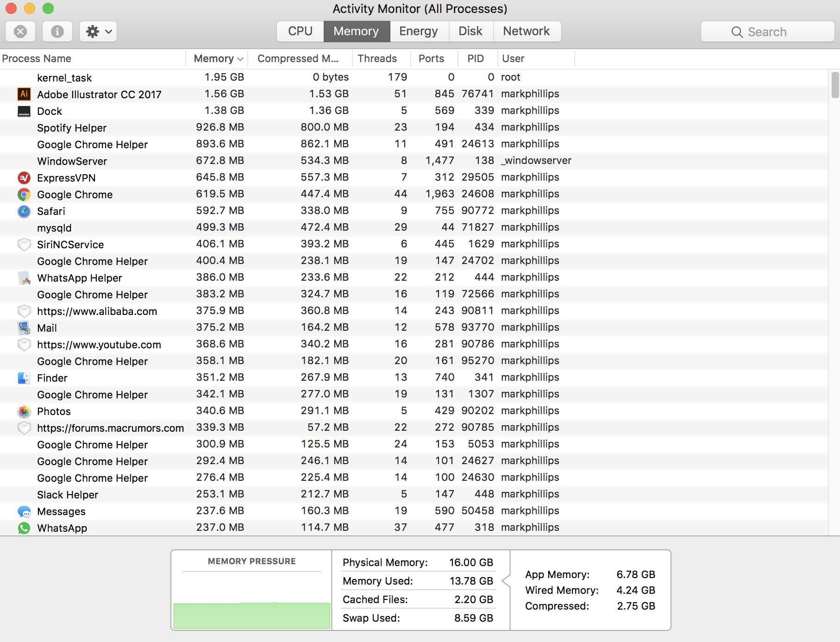Click the PID 76741 cell
Screen dimensions: 840x642
(478, 94)
